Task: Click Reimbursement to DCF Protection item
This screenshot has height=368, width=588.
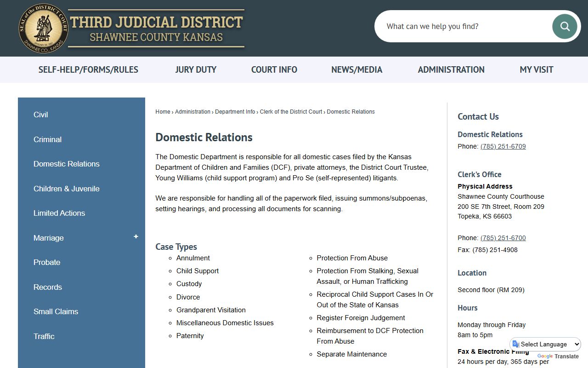Action: point(370,336)
